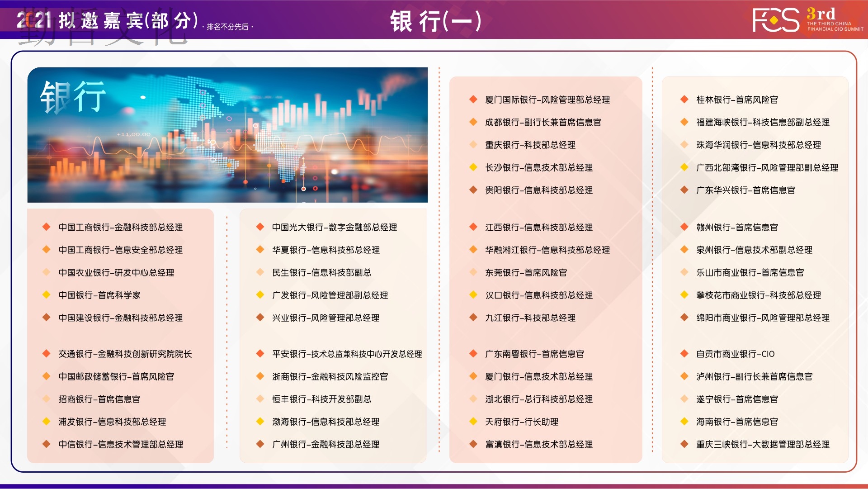
Task: Select the text 湖北银行-总行科技部总经理
Action: click(539, 399)
